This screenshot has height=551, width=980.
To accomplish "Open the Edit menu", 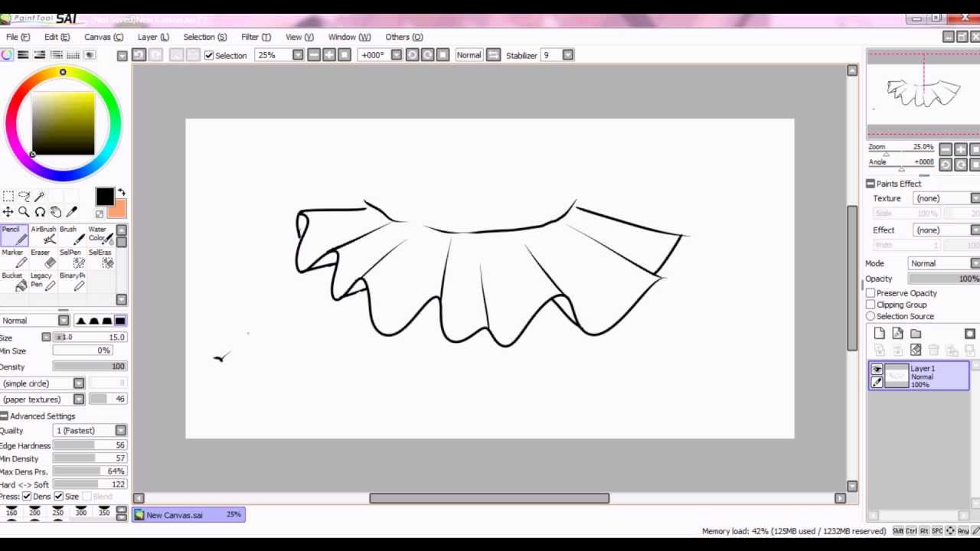I will pos(57,37).
